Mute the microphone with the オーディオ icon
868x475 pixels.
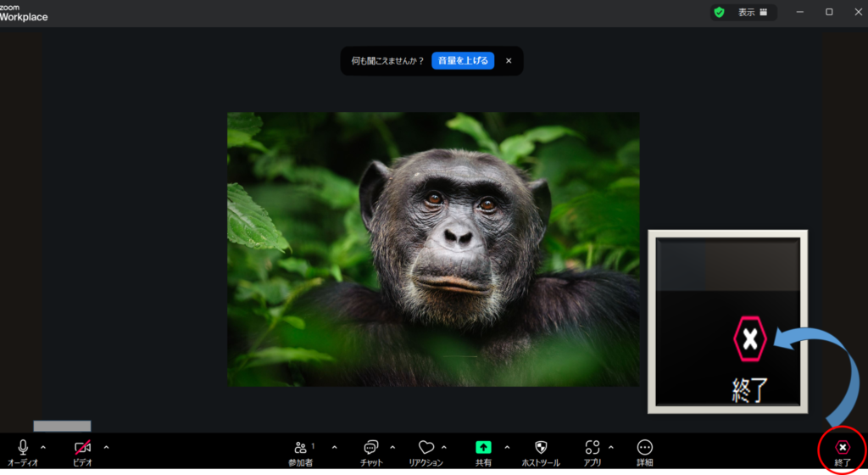point(23,448)
